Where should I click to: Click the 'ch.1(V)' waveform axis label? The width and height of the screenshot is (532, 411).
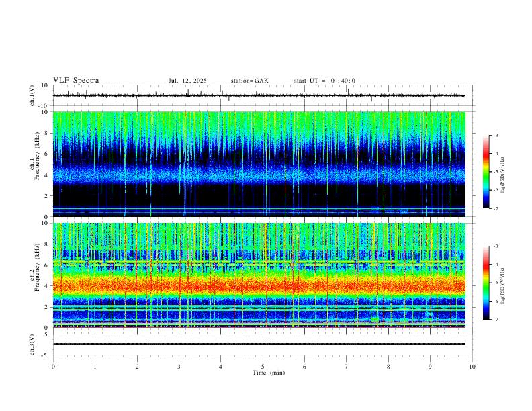(32, 95)
